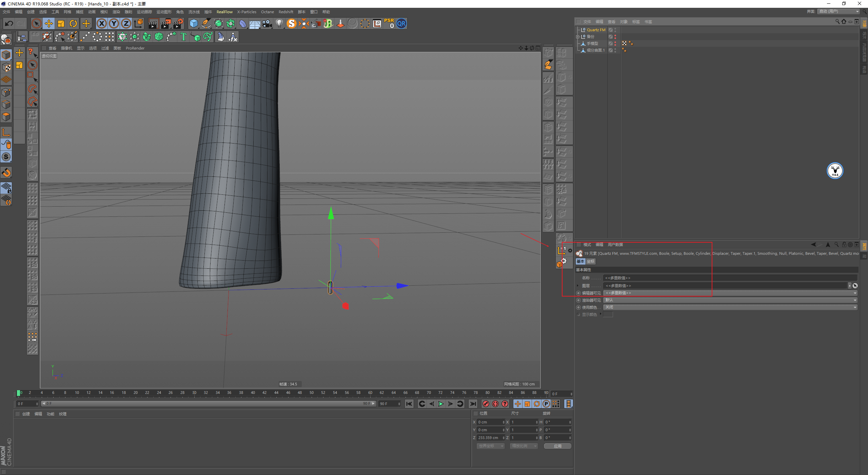Click the Z position field 233.359 cm

click(x=489, y=438)
